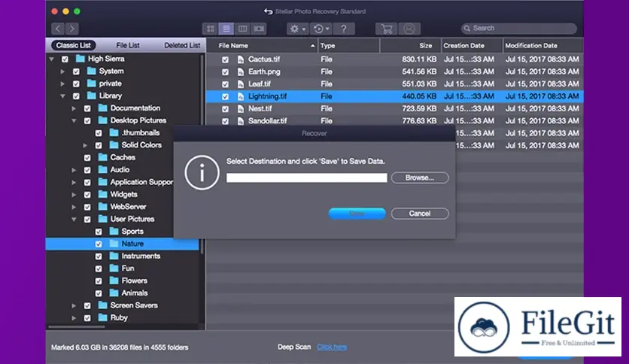Click Cancel in the Recover dialog
629x364 pixels.
420,214
